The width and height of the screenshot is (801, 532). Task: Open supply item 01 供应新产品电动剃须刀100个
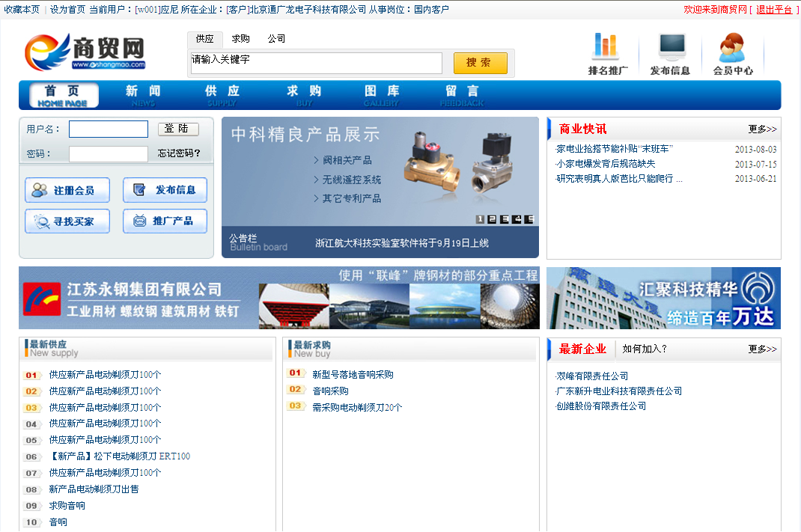tap(105, 375)
